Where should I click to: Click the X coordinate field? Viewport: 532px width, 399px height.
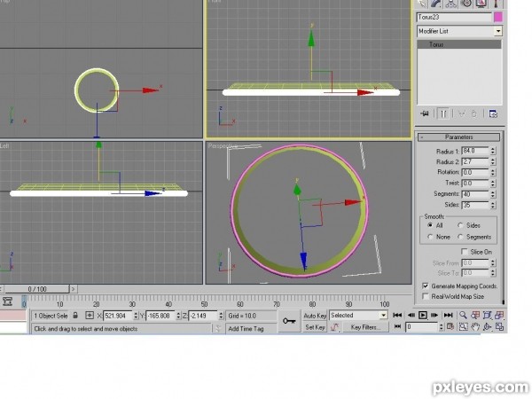[118, 316]
